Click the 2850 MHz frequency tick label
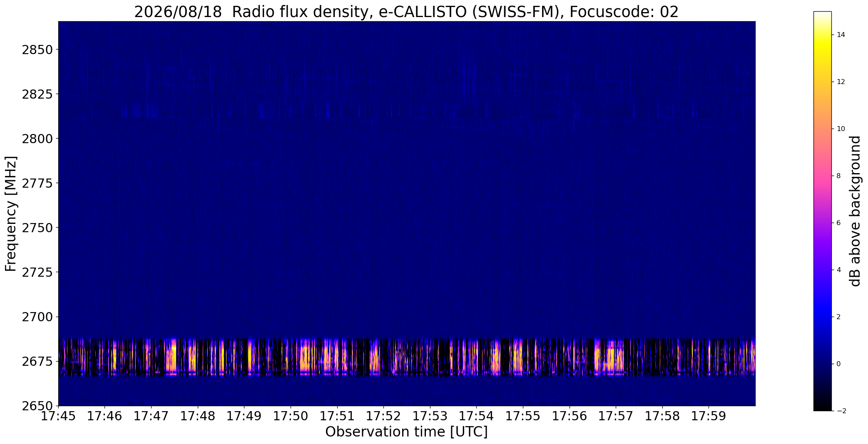 coord(37,50)
